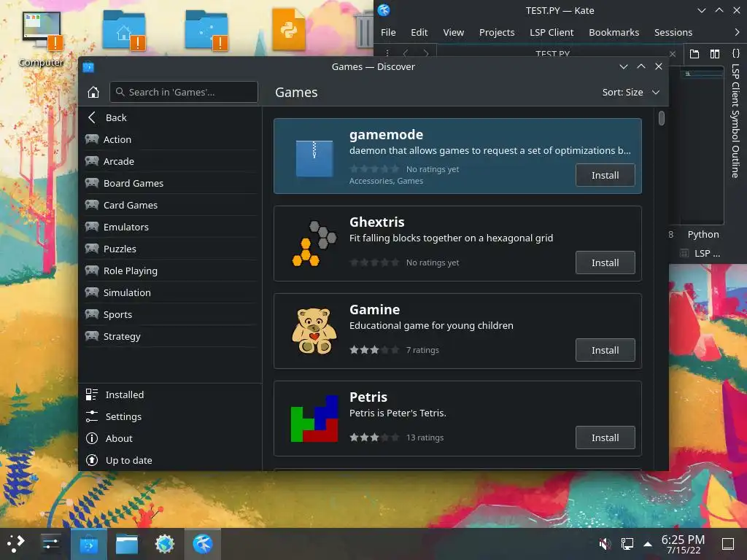The width and height of the screenshot is (747, 560).
Task: Click the Search in 'Games' field
Action: click(x=184, y=92)
